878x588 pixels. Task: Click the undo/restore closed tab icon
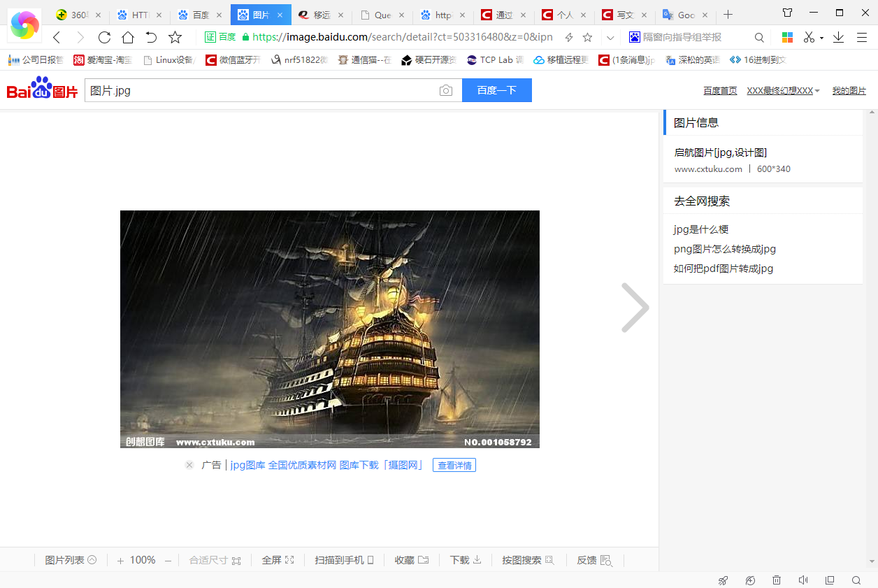[x=151, y=38]
